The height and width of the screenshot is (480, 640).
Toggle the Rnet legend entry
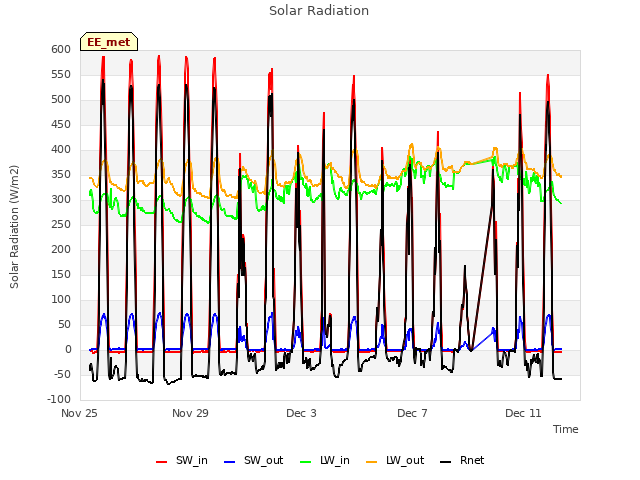click(x=462, y=460)
